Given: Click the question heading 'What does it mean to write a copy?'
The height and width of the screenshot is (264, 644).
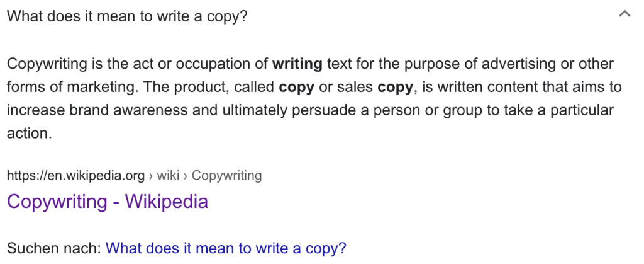Looking at the screenshot, I should (127, 16).
